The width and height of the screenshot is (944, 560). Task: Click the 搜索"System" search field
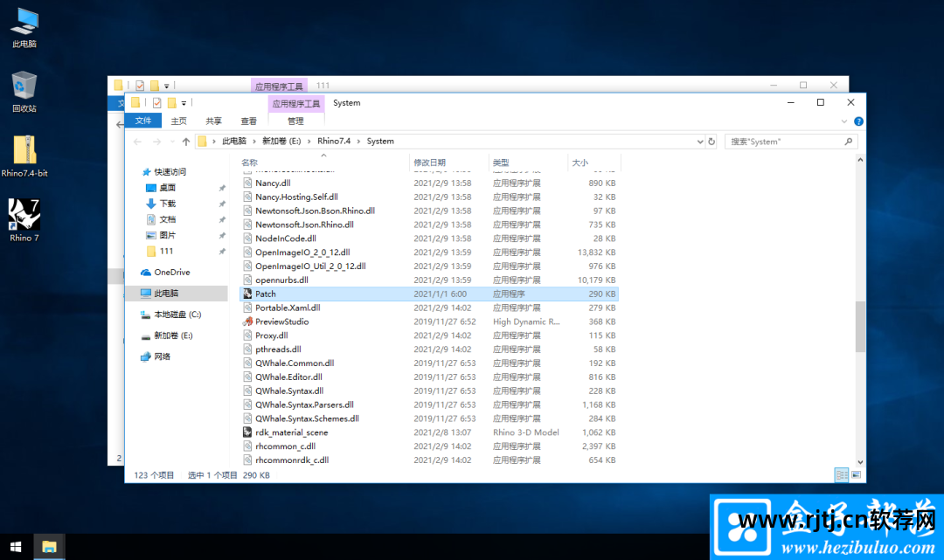[790, 142]
